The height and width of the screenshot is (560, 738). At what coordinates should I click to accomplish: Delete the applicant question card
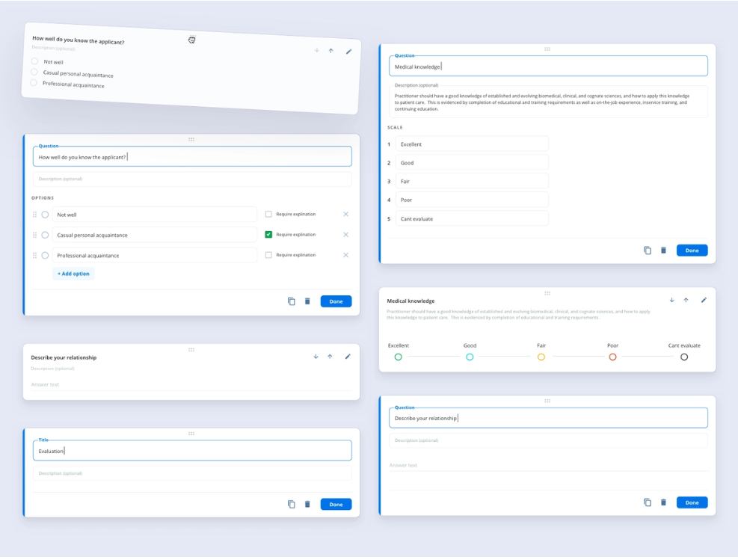click(307, 301)
